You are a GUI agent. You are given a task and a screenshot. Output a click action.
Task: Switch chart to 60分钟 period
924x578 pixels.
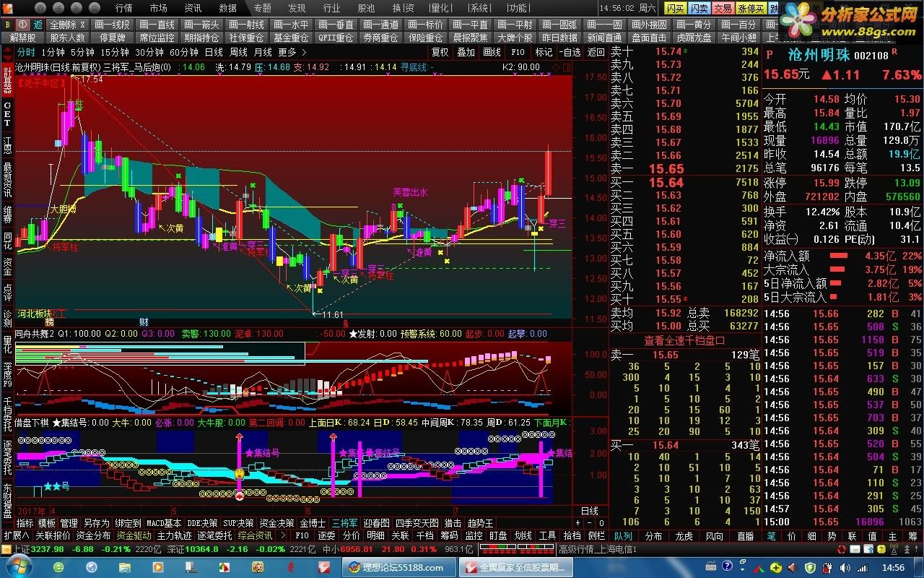pyautogui.click(x=184, y=52)
